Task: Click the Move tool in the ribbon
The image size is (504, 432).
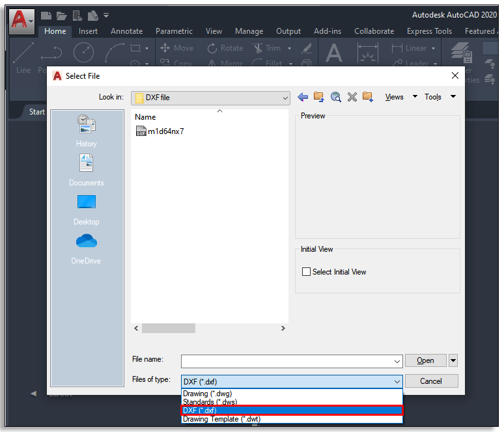Action: 176,48
